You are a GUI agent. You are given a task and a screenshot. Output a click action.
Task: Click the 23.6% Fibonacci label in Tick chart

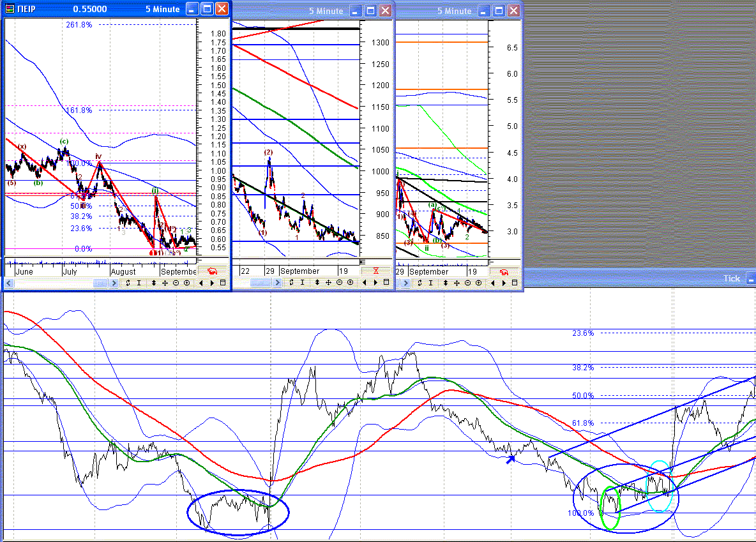pos(583,333)
